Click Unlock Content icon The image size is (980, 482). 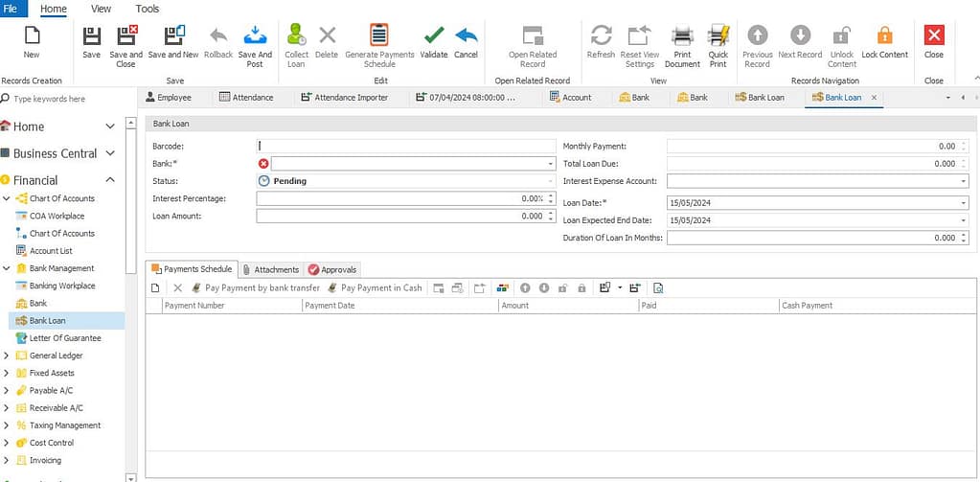click(842, 35)
